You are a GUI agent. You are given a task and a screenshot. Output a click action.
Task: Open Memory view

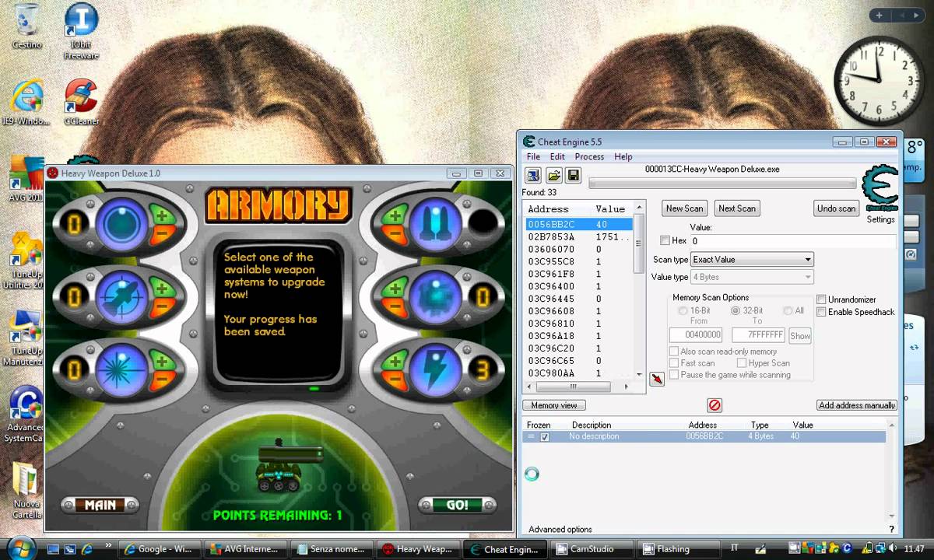[554, 405]
